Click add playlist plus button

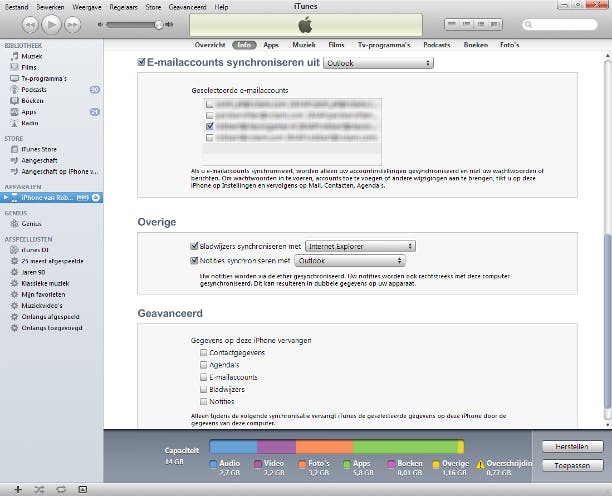pos(18,489)
